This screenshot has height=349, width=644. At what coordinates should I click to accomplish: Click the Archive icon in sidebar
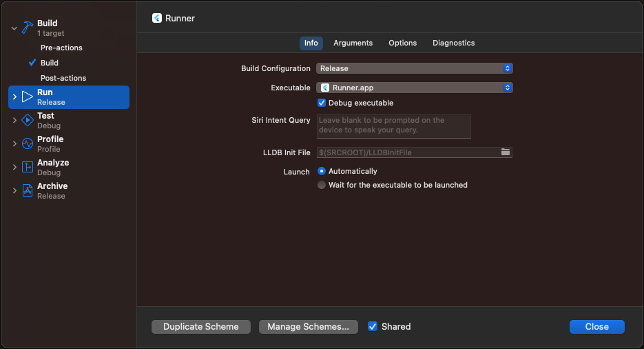pos(27,190)
